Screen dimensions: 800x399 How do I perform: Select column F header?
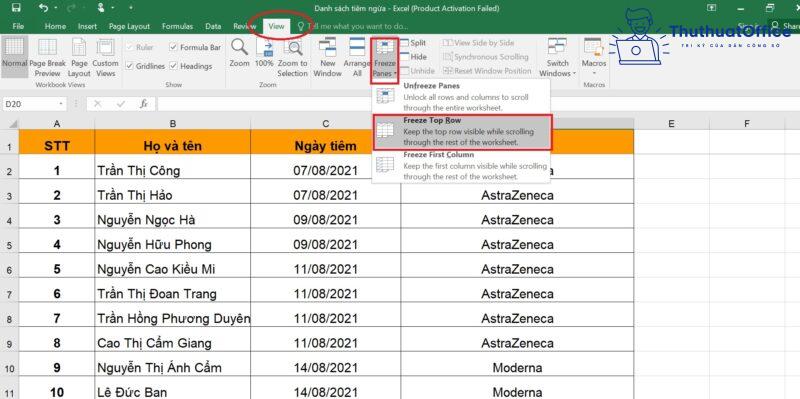[747, 124]
